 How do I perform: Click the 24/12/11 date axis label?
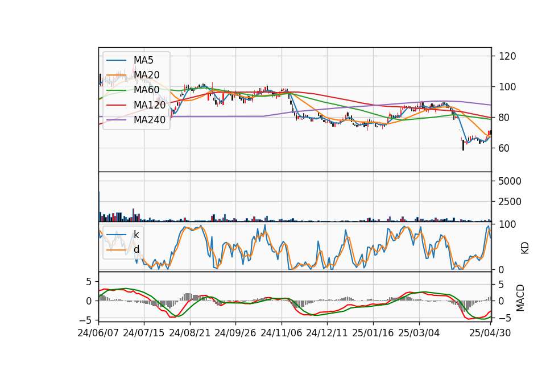coord(327,333)
